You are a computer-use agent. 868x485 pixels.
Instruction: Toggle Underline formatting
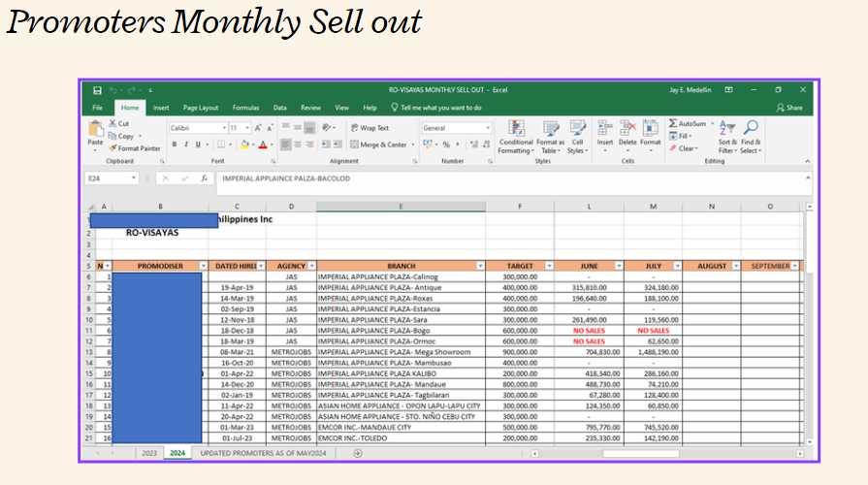[198, 145]
